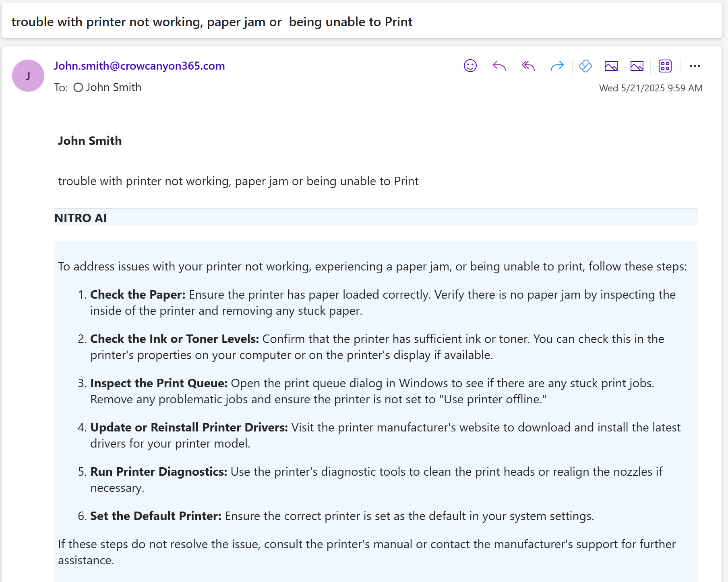Click the picture icon next to the Apps grid
Viewport: 728px width, 582px height.
point(637,66)
